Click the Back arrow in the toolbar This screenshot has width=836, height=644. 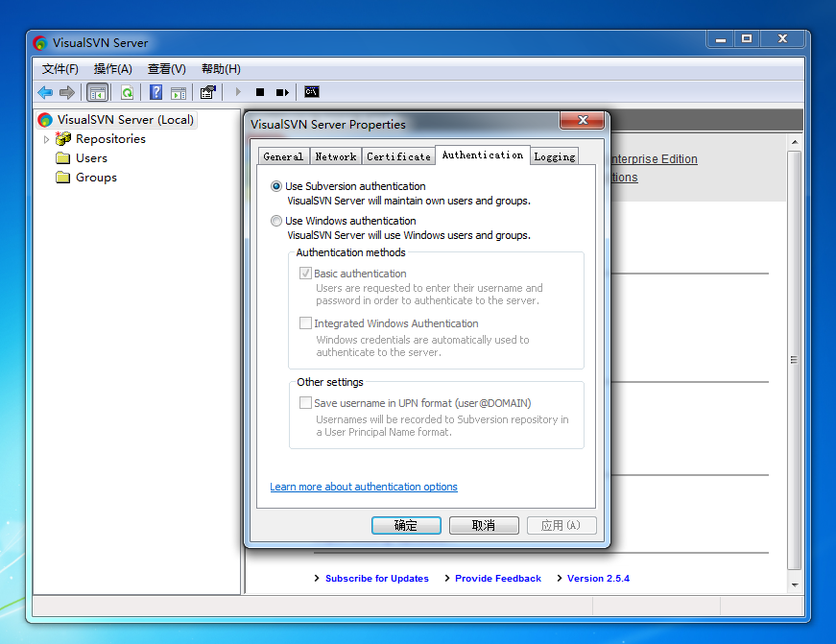45,92
